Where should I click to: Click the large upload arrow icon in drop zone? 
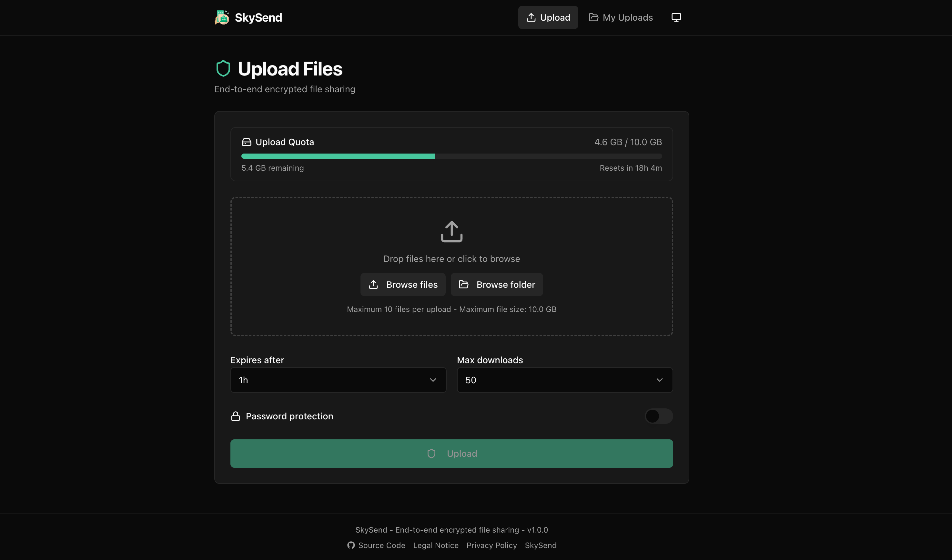tap(451, 232)
